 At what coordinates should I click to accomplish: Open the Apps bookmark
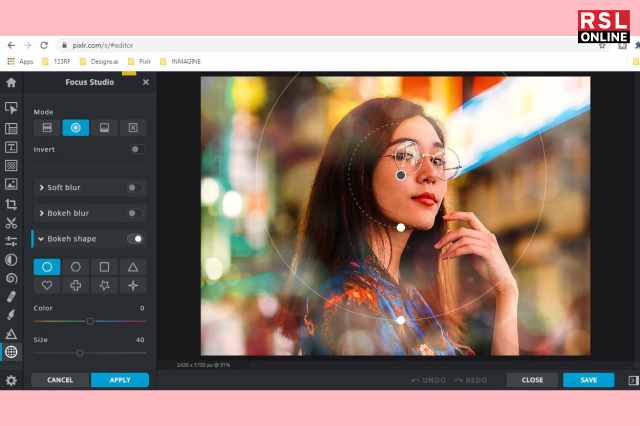20,62
